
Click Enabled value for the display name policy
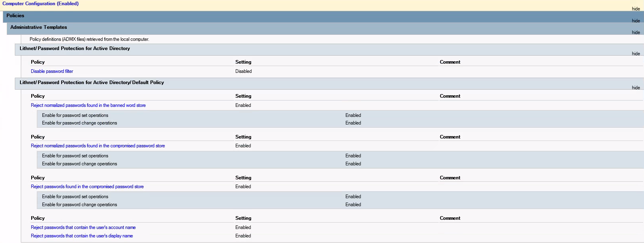[243, 236]
